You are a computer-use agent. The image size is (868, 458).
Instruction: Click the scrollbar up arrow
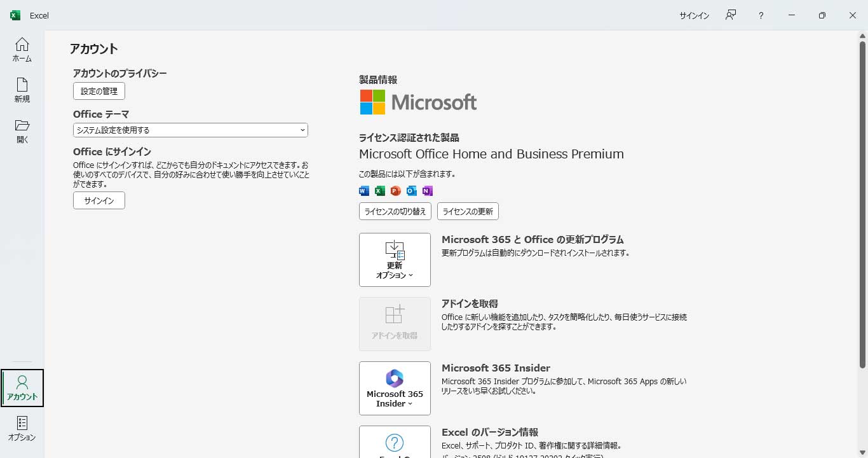click(862, 36)
